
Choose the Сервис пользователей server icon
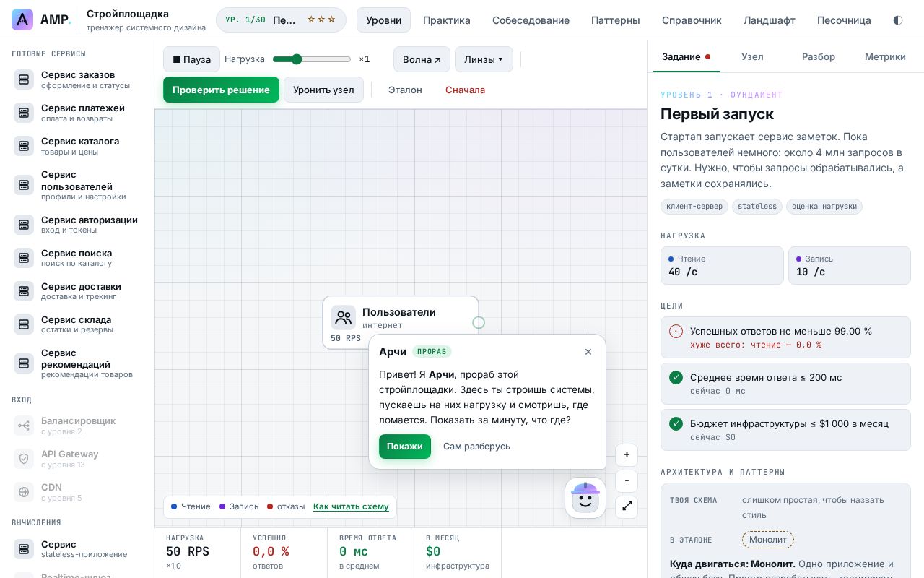[x=24, y=185]
